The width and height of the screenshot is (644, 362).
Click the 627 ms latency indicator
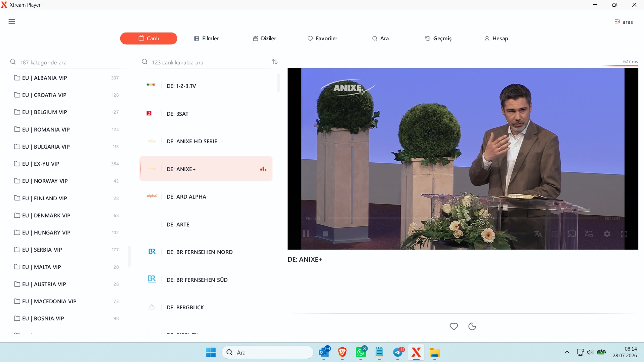click(x=630, y=61)
